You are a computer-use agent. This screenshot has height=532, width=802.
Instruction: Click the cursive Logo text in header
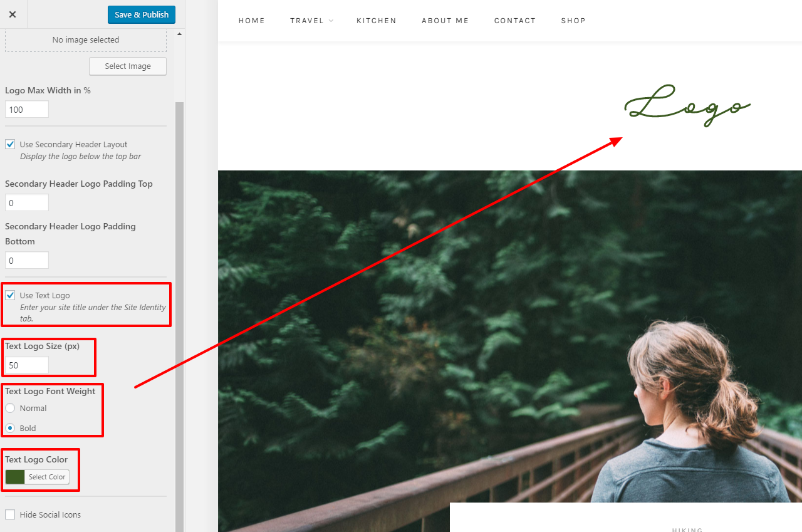687,105
